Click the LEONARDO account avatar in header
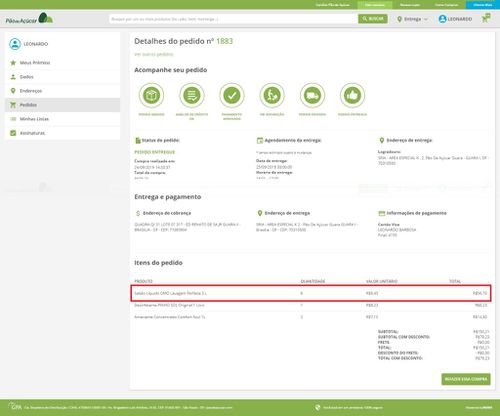500x416 pixels. [443, 19]
